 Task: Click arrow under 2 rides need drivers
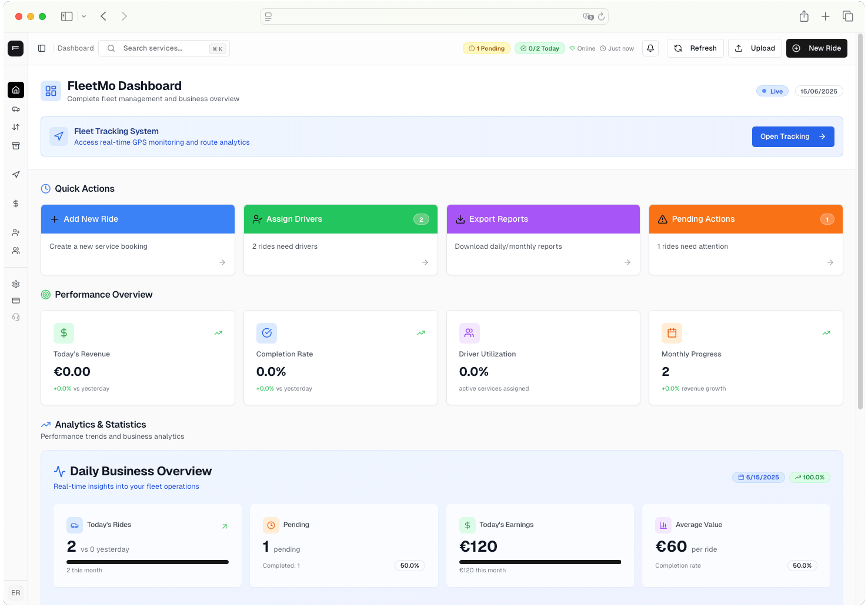[x=425, y=262]
